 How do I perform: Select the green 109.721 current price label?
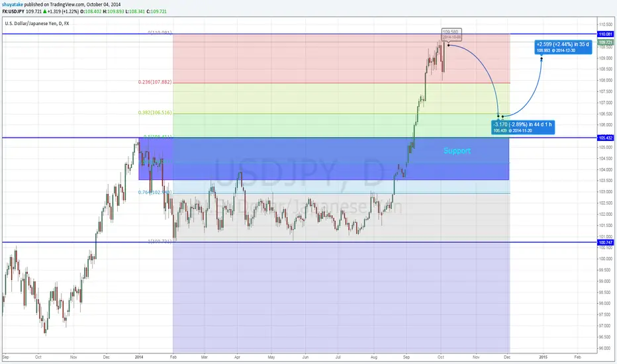pyautogui.click(x=605, y=42)
